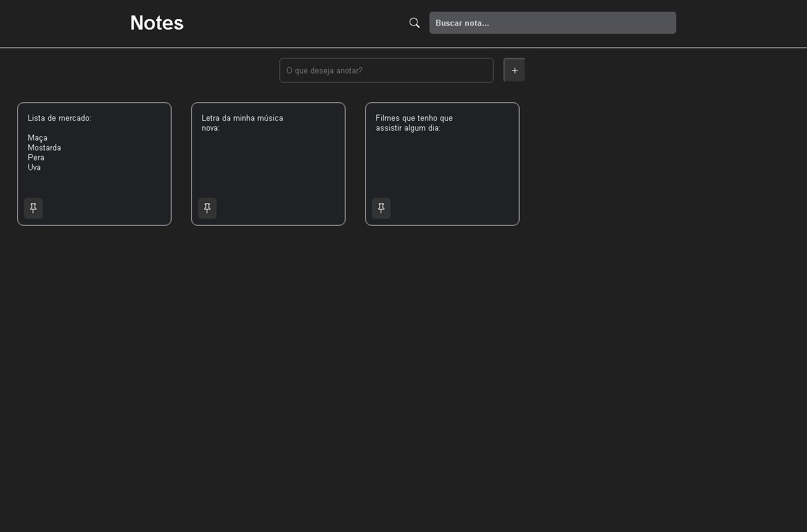Click the 'Mostarda' line in the market list
This screenshot has height=532, width=807.
click(x=44, y=148)
